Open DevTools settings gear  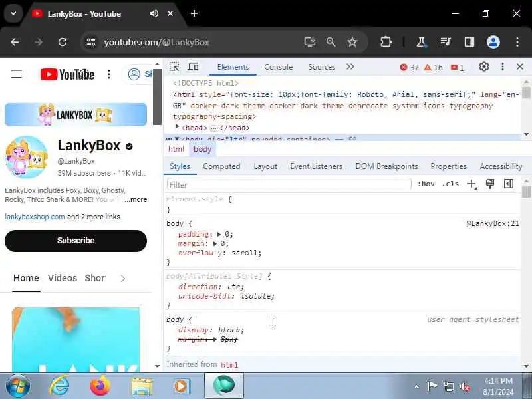click(x=484, y=67)
